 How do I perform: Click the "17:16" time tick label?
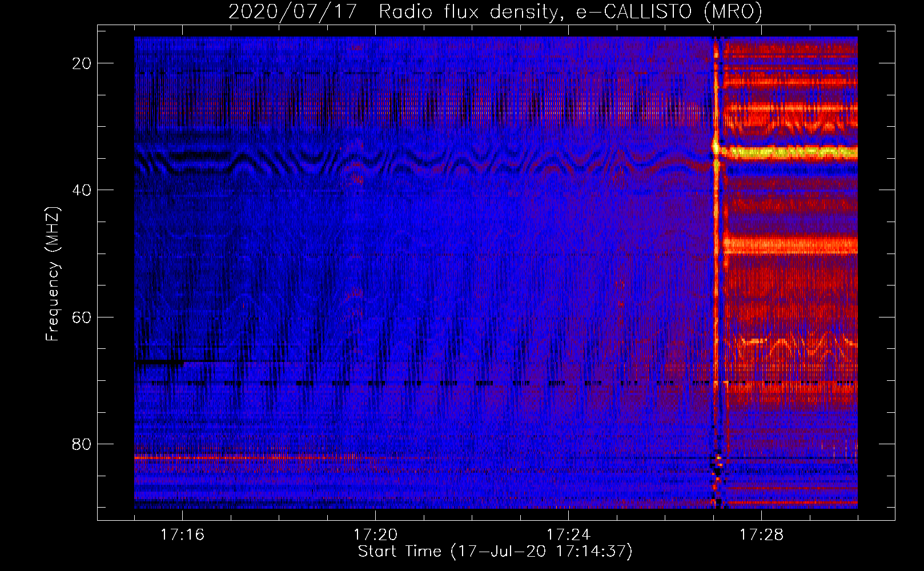coord(182,534)
